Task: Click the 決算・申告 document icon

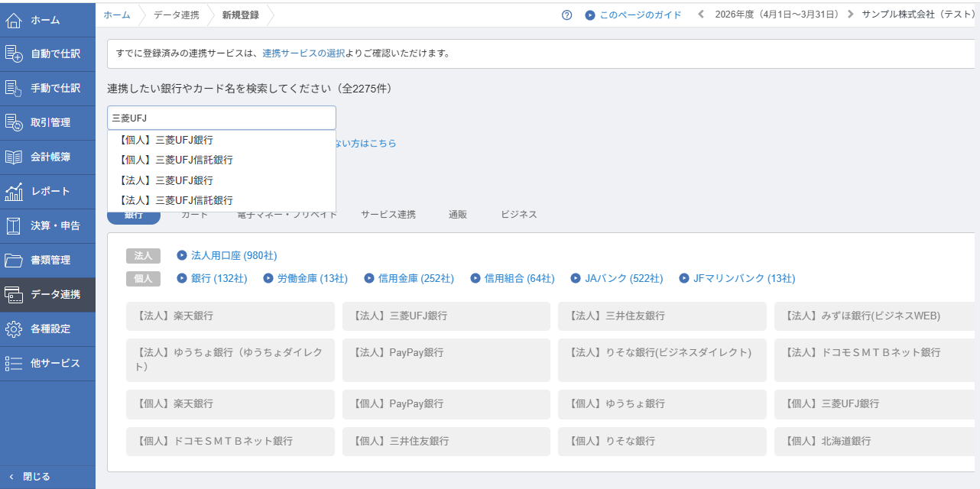Action: coord(14,226)
